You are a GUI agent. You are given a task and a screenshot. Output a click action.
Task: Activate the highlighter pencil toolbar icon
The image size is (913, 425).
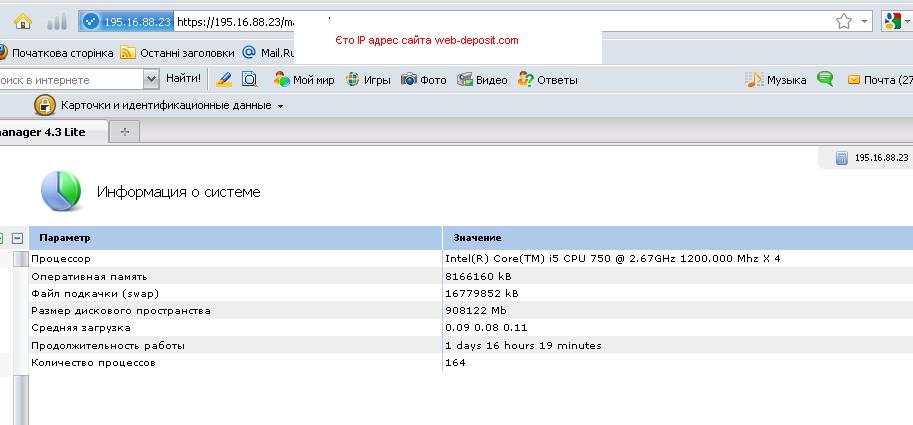pos(224,79)
